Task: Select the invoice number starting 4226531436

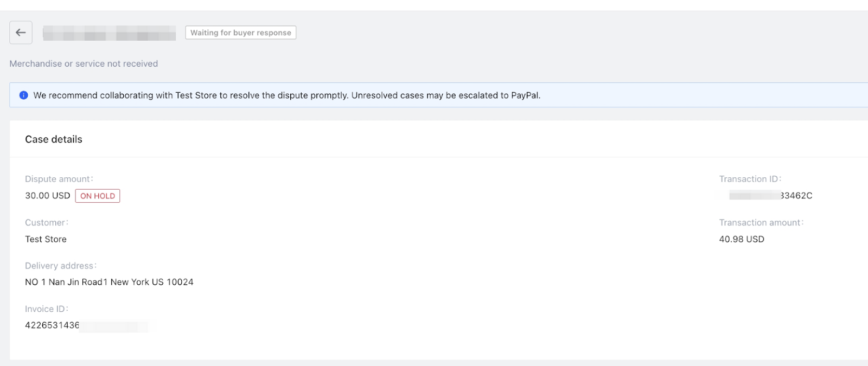Action: click(x=52, y=325)
